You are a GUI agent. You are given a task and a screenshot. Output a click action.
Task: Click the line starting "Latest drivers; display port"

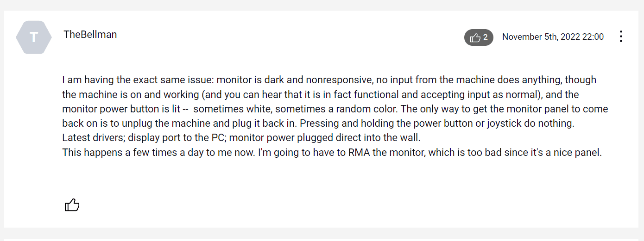click(241, 138)
